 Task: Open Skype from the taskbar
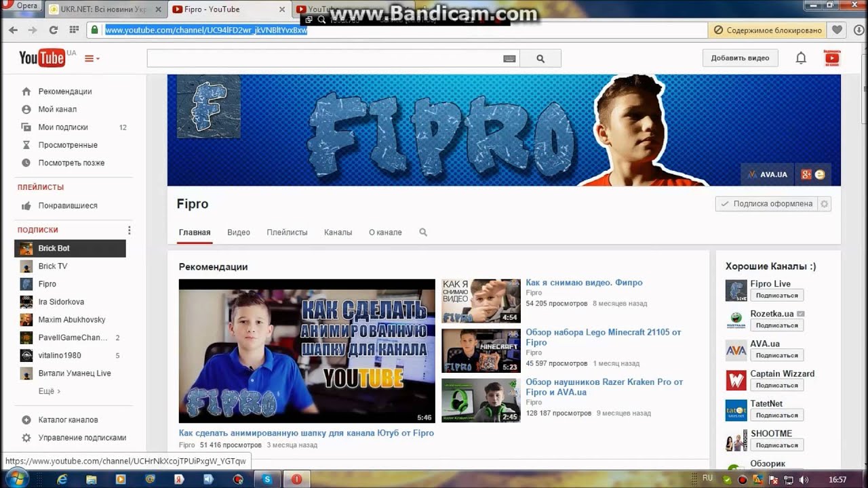(x=267, y=479)
